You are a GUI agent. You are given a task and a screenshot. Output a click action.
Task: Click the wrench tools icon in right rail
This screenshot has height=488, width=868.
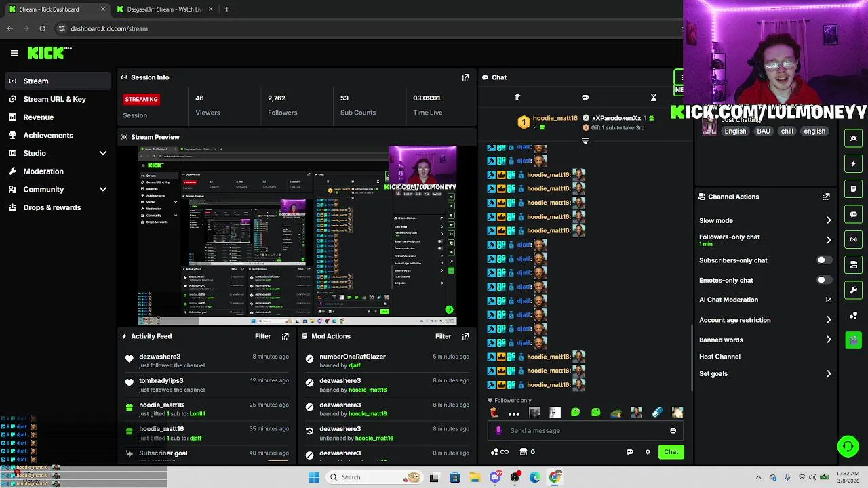point(853,290)
